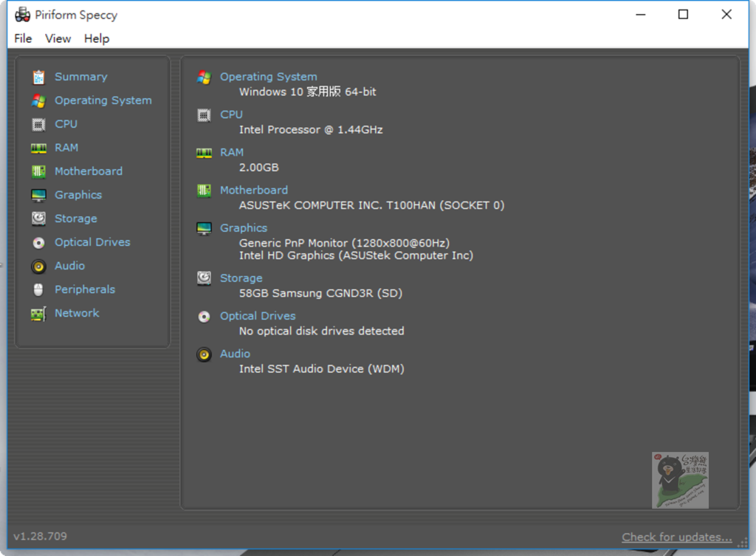Click the Storage hard drive icon in sidebar
The width and height of the screenshot is (756, 556).
(x=38, y=219)
